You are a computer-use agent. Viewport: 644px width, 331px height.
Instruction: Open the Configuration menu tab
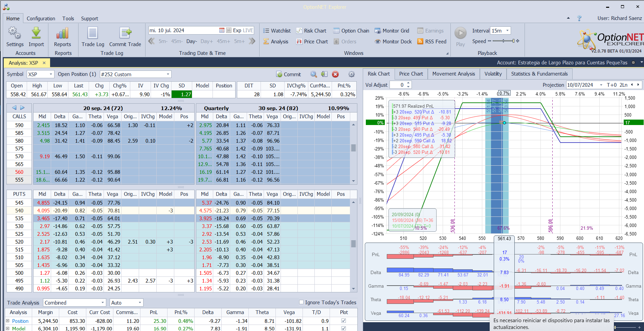41,19
